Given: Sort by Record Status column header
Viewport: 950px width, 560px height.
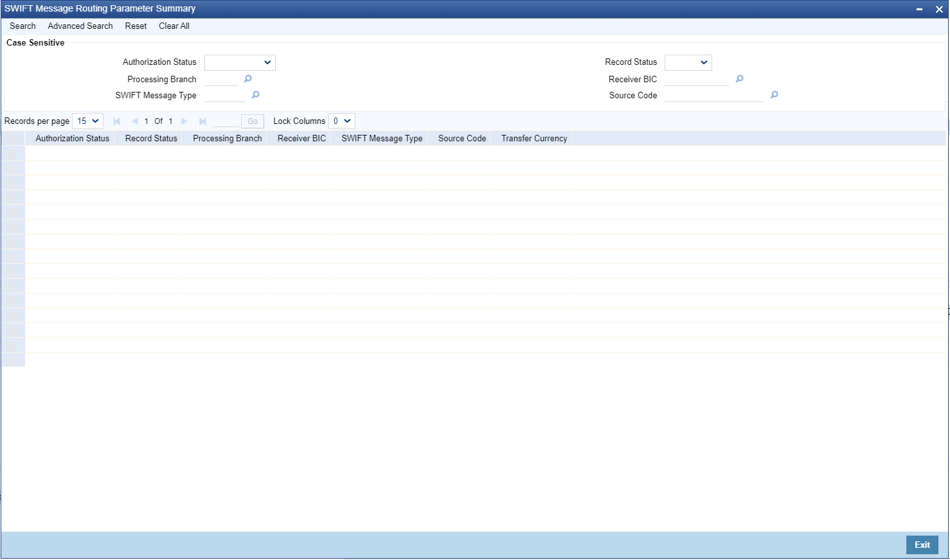Looking at the screenshot, I should [x=151, y=139].
